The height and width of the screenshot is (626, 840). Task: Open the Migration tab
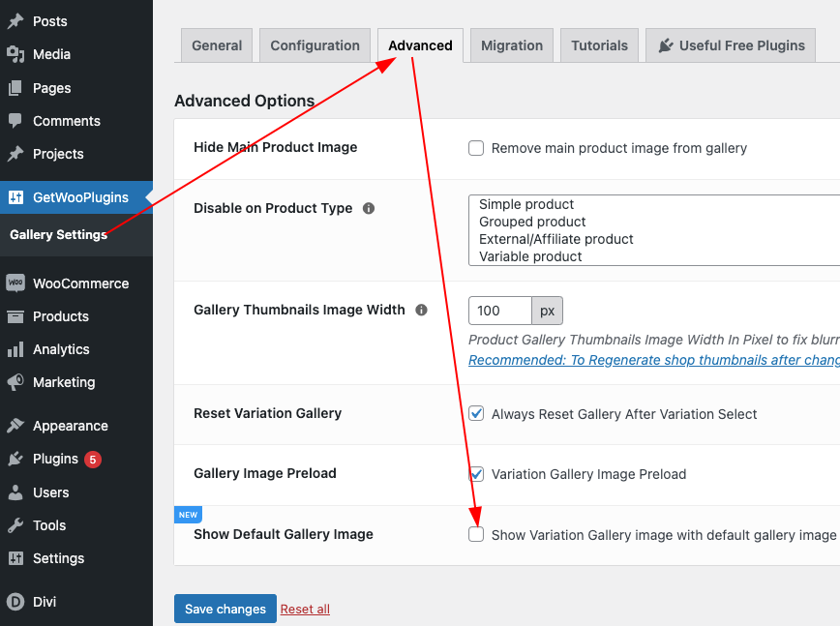point(512,45)
